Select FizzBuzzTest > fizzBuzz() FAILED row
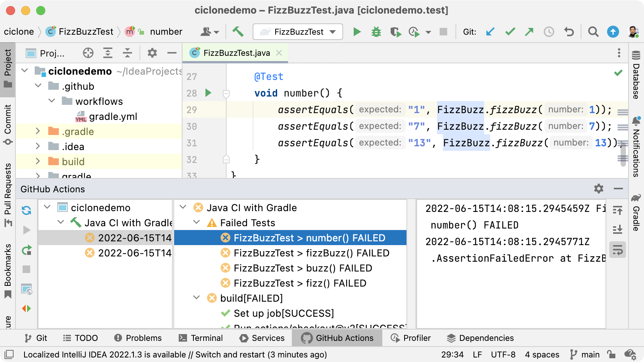 [290, 253]
